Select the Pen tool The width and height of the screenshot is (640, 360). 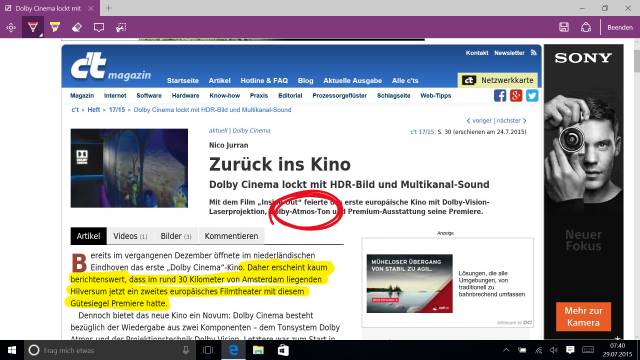pyautogui.click(x=33, y=27)
